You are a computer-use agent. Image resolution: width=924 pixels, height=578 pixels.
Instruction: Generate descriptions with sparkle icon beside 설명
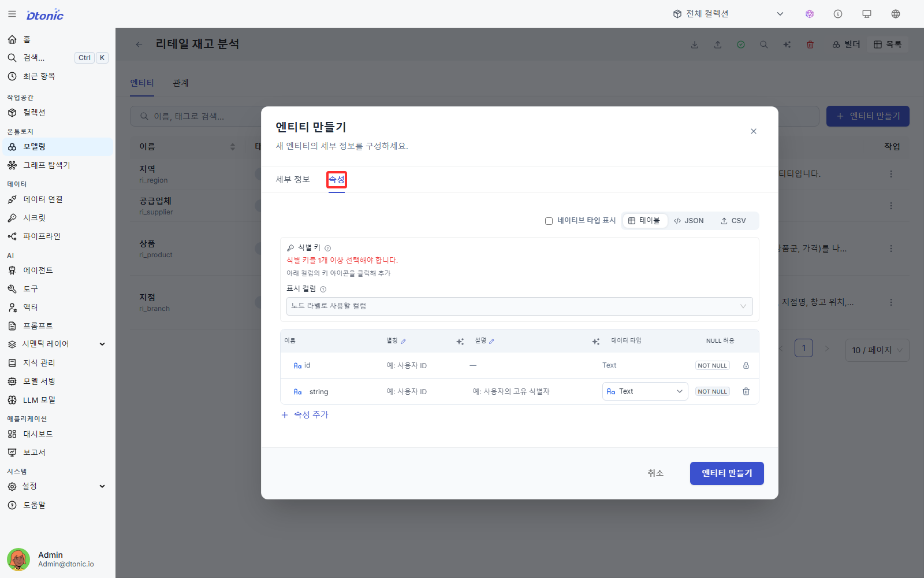pos(596,342)
